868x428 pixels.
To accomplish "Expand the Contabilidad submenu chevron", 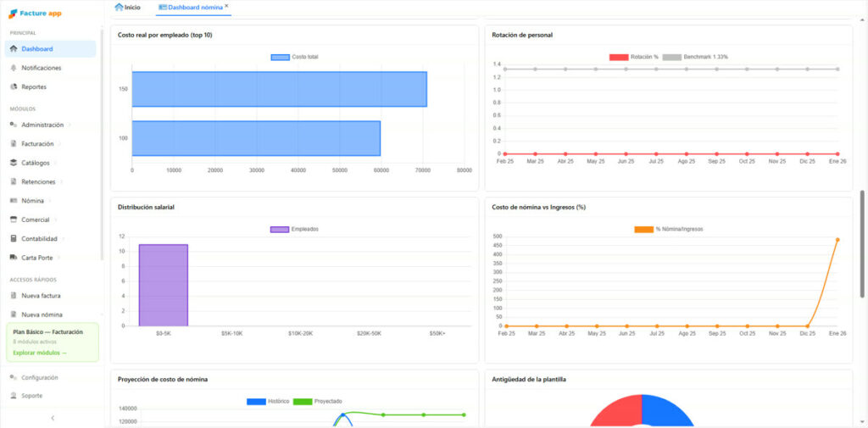I will click(x=63, y=239).
